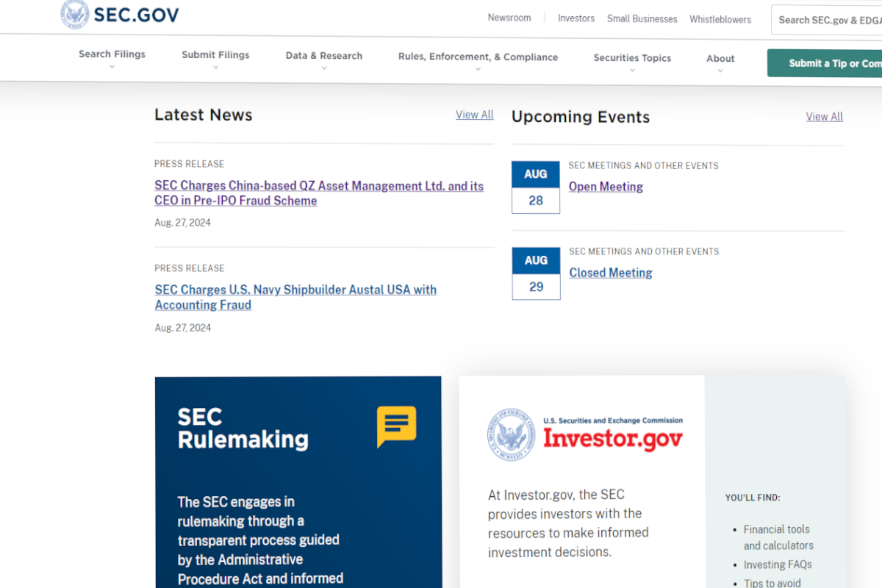Open the Securities Topics menu
Viewport: 882px width, 588px height.
click(632, 63)
